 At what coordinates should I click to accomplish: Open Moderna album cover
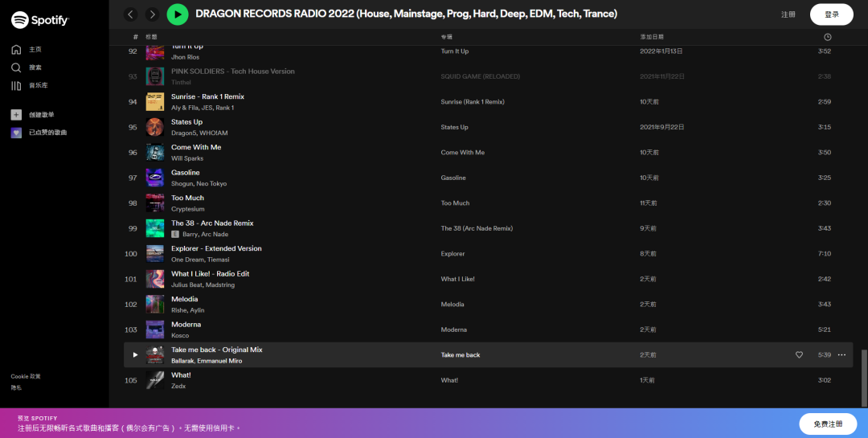tap(155, 330)
